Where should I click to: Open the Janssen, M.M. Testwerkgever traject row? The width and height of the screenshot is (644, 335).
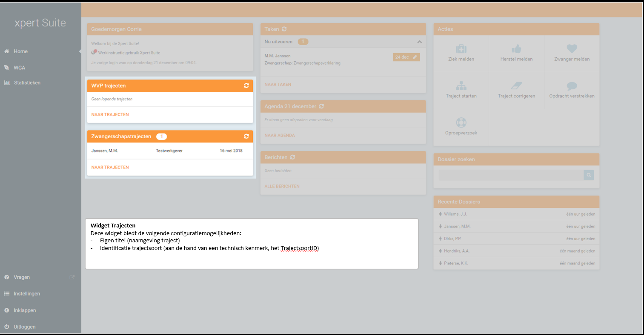pos(169,150)
